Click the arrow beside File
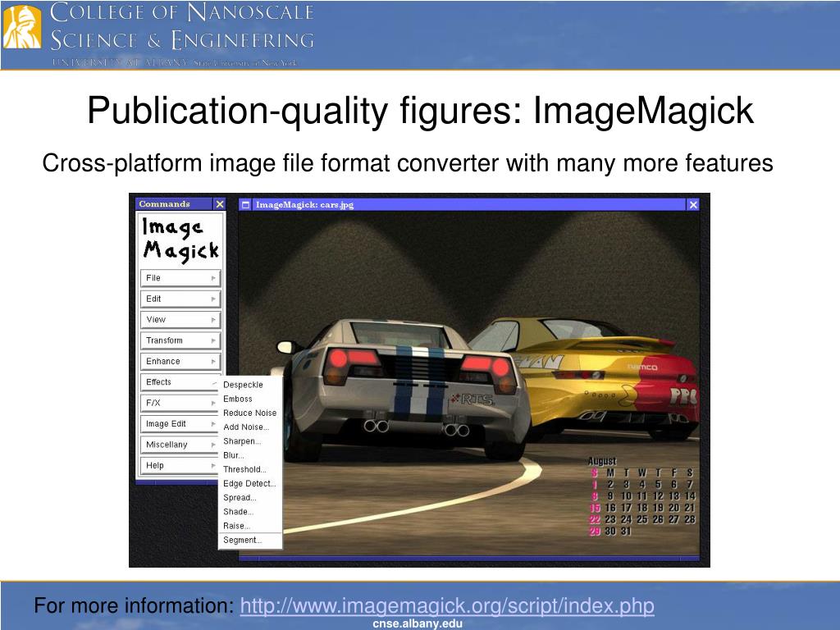Viewport: 840px width, 630px height. [213, 278]
